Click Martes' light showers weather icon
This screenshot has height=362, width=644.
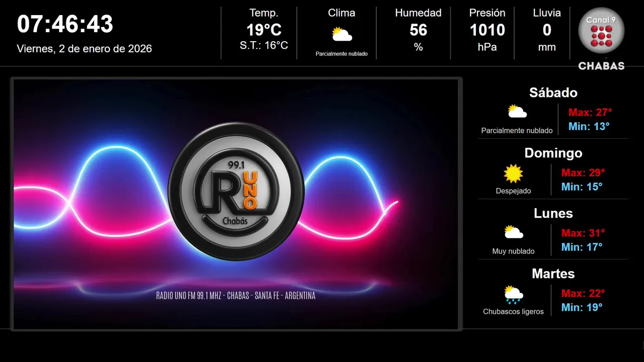tap(514, 295)
